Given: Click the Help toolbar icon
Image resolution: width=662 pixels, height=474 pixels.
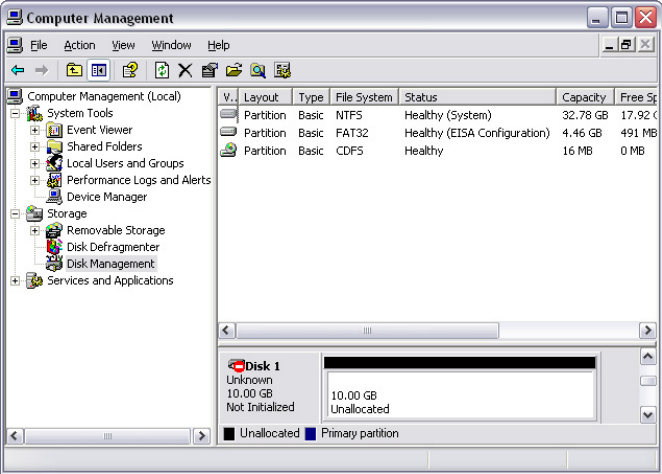Looking at the screenshot, I should pyautogui.click(x=129, y=70).
